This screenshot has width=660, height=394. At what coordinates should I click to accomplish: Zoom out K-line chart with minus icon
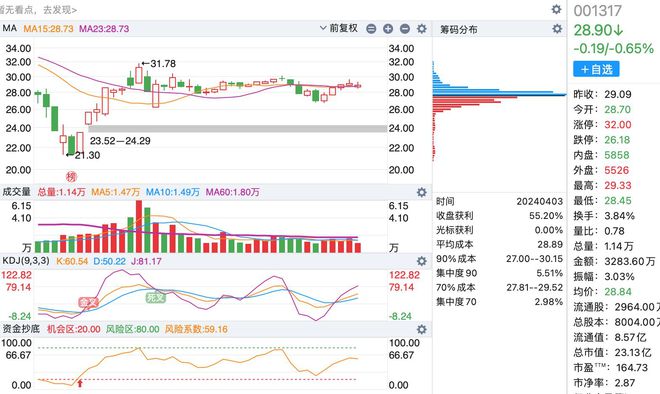405,29
